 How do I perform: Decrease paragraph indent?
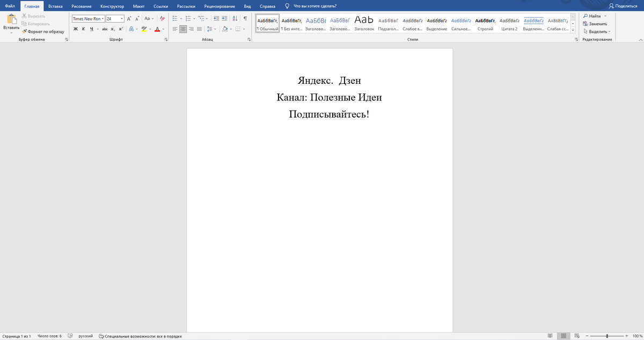coord(215,18)
